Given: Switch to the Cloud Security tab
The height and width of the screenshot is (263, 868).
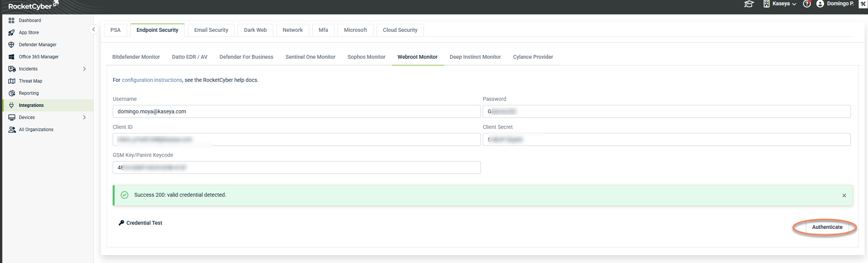Looking at the screenshot, I should click(400, 30).
